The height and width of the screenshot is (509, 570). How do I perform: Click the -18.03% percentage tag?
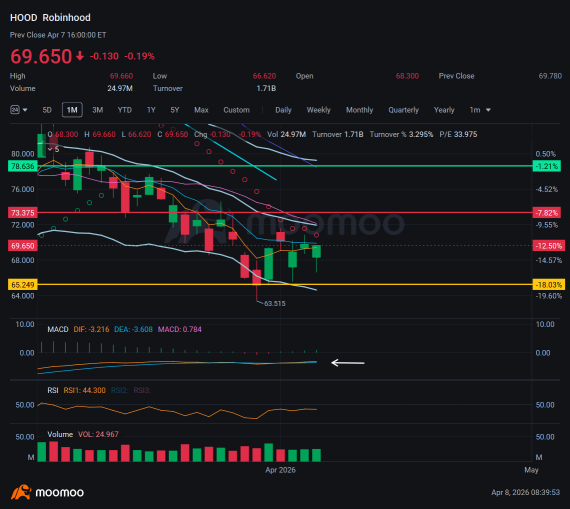[549, 285]
